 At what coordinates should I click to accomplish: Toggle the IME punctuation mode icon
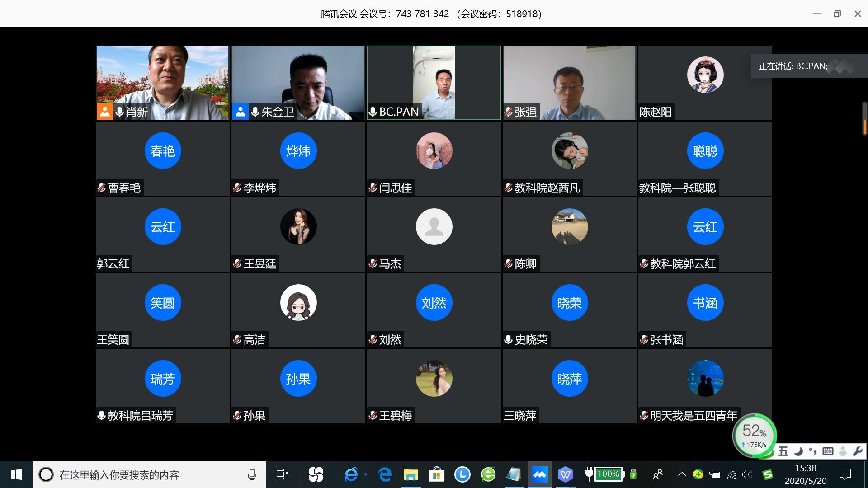[x=813, y=451]
